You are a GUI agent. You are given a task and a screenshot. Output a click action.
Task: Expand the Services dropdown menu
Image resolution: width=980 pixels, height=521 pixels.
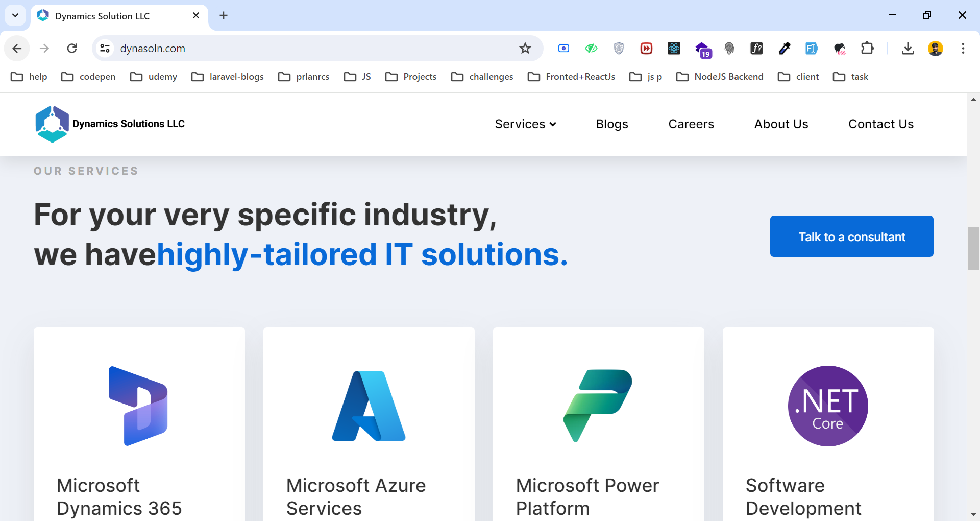pyautogui.click(x=525, y=124)
